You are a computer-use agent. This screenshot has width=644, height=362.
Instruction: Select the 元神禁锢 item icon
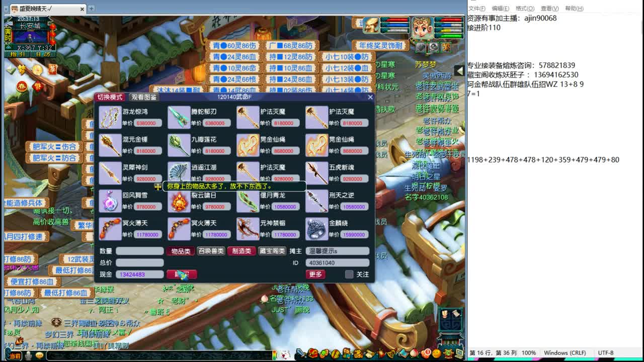click(x=248, y=229)
